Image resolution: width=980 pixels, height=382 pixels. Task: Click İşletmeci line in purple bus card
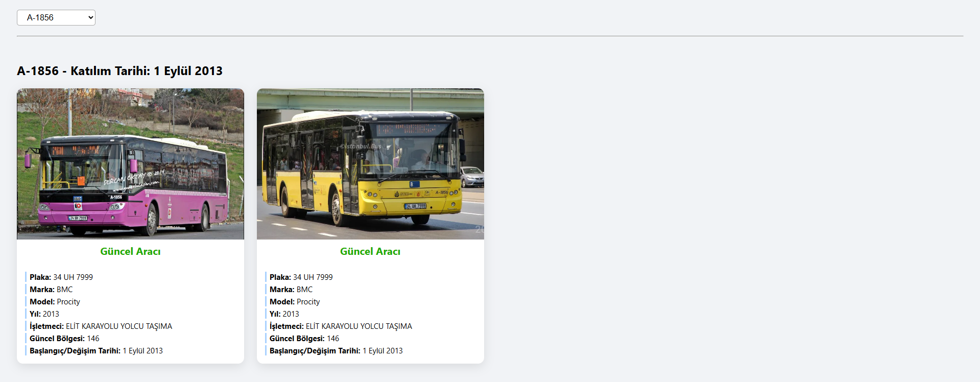point(101,326)
